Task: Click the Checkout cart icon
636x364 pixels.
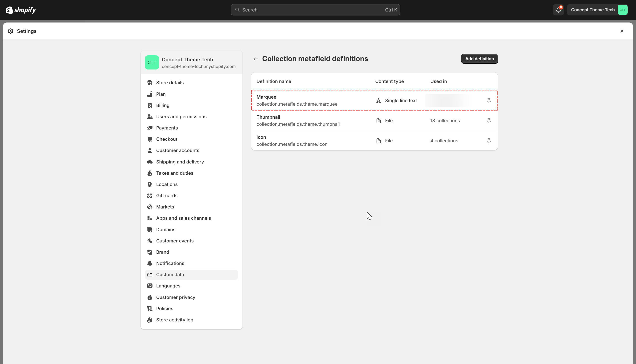Action: (x=150, y=139)
